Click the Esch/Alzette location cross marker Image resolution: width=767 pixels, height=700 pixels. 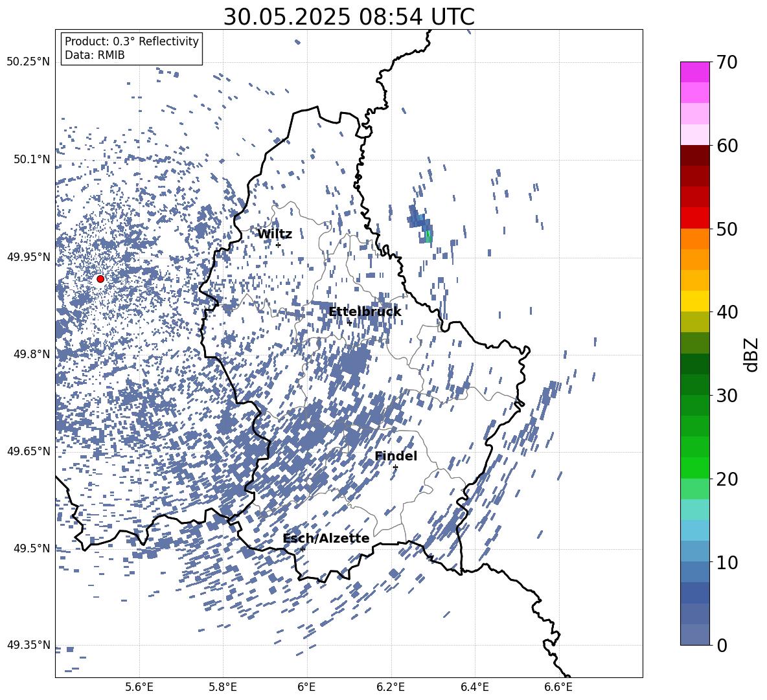click(x=303, y=549)
